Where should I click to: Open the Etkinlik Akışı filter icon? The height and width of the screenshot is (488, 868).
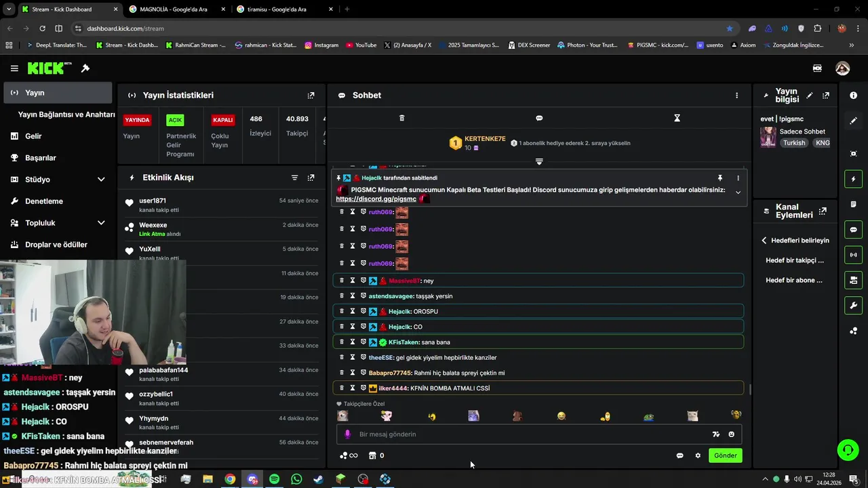pyautogui.click(x=294, y=178)
